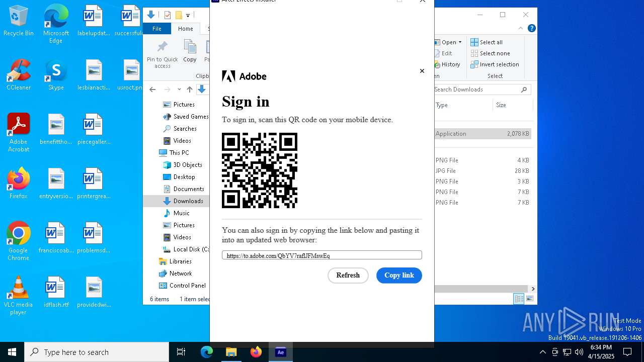Open recent locations dropdown in Explorer
Image resolution: width=644 pixels, height=362 pixels.
pyautogui.click(x=179, y=89)
